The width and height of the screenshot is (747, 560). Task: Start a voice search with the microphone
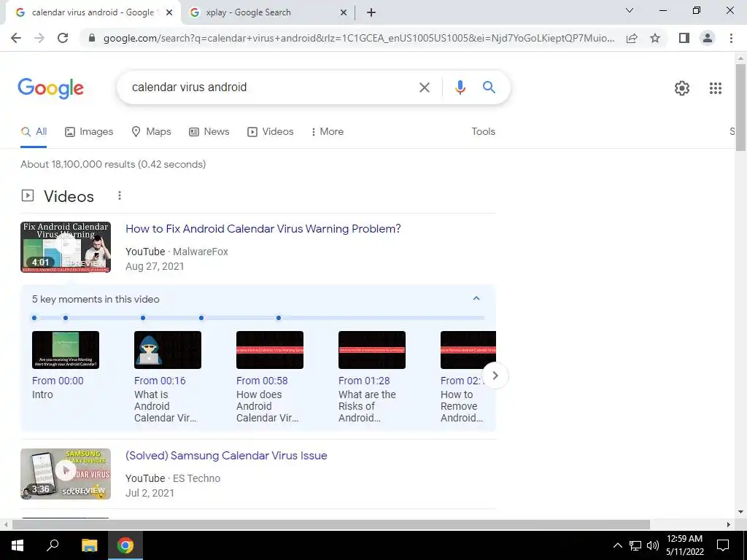[x=460, y=87]
